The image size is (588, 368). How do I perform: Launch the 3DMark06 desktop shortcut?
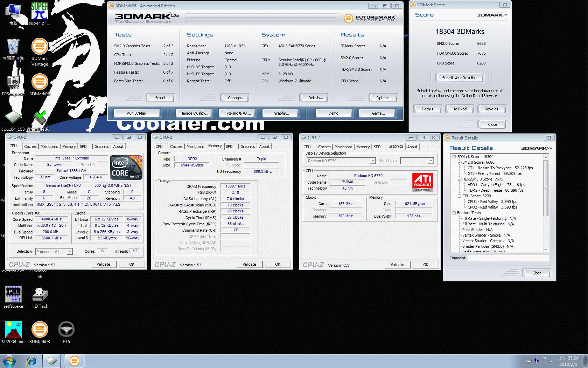[x=40, y=84]
